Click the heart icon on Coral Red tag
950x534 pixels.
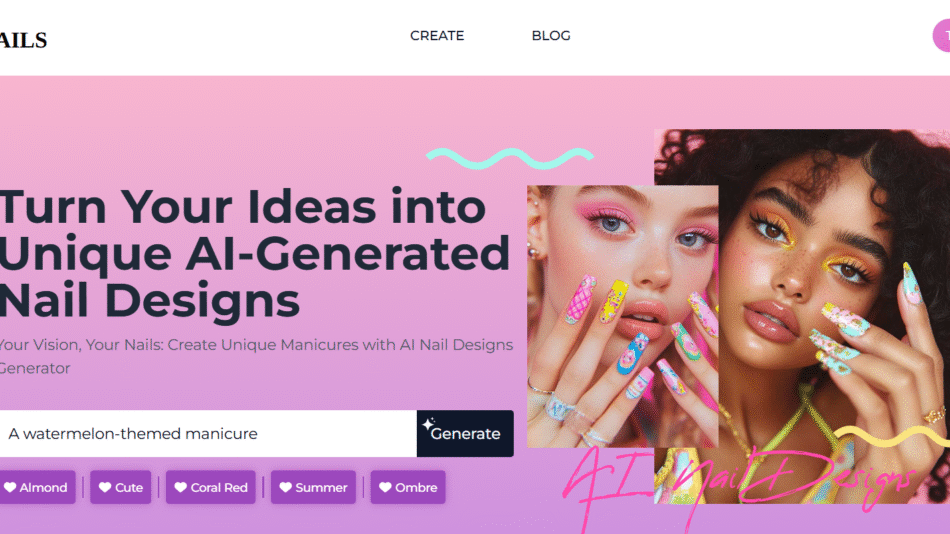point(181,487)
